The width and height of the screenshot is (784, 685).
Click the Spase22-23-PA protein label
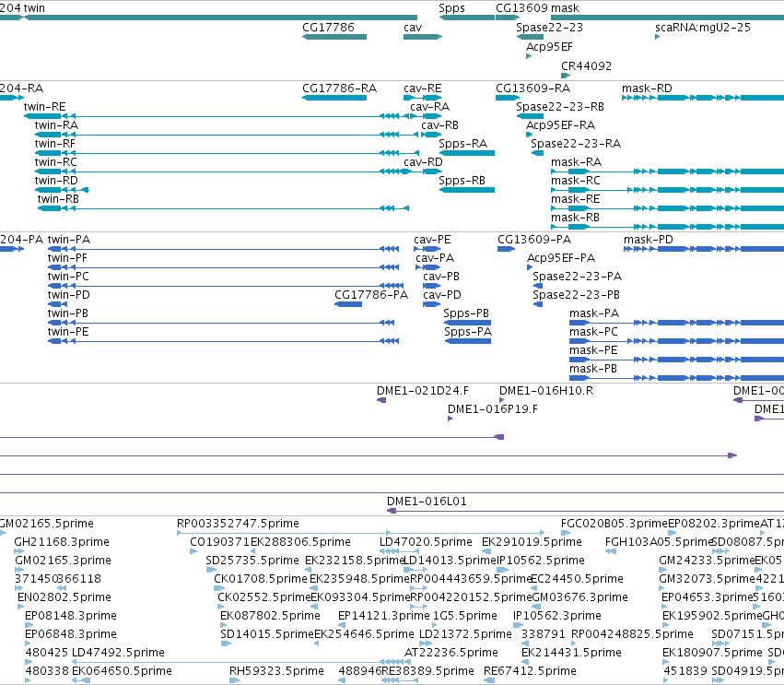(x=577, y=278)
